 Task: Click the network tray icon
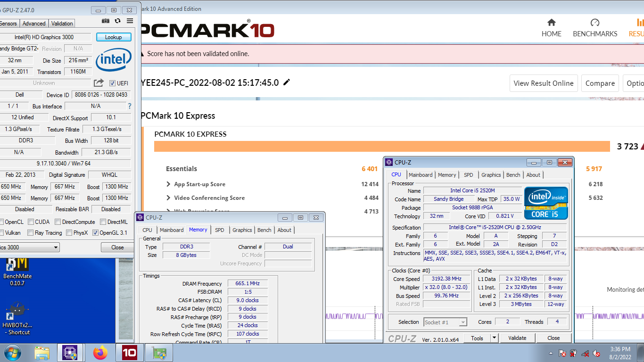(585, 353)
